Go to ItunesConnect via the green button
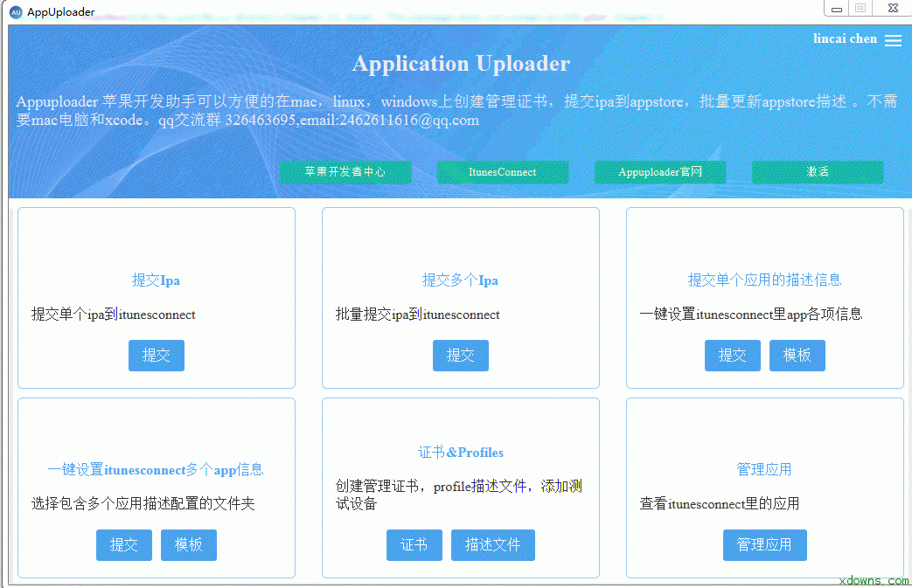 point(503,172)
